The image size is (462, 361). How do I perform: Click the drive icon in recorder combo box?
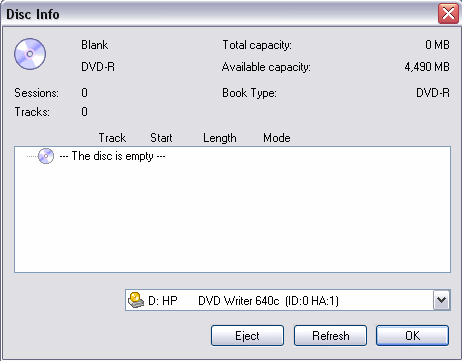tap(136, 300)
